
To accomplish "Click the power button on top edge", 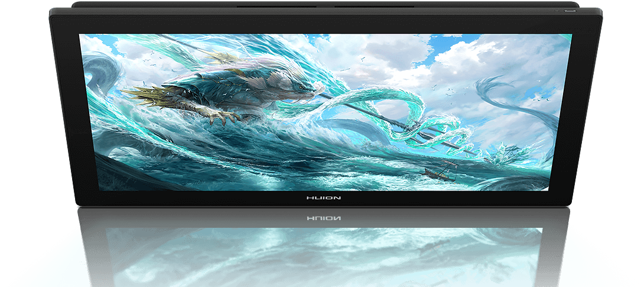I will pyautogui.click(x=570, y=11).
